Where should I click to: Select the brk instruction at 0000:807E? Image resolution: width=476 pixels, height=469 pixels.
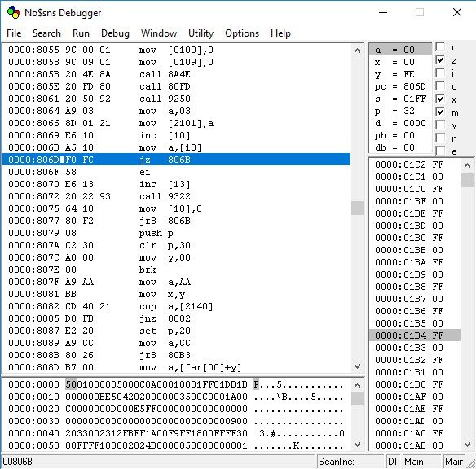pos(176,270)
